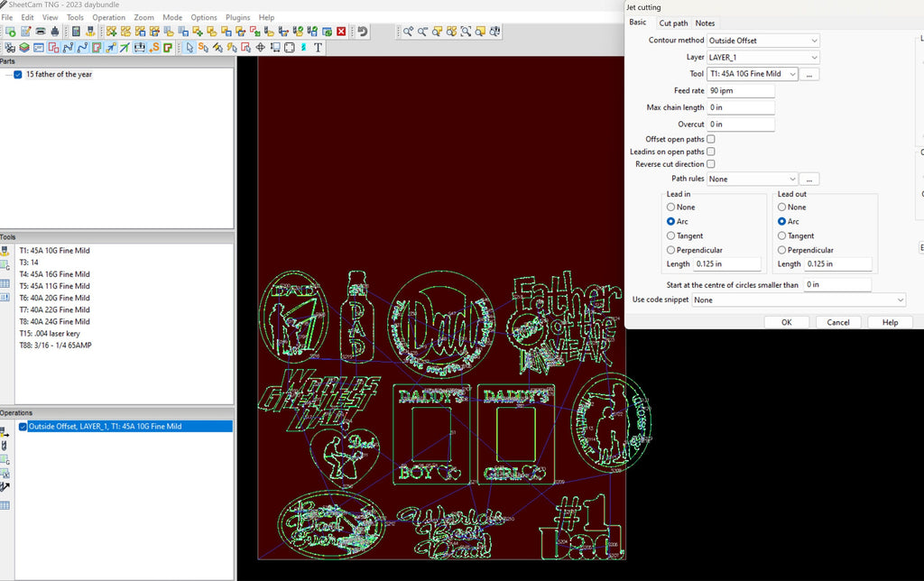Open the Mode menu
924x581 pixels.
point(172,18)
